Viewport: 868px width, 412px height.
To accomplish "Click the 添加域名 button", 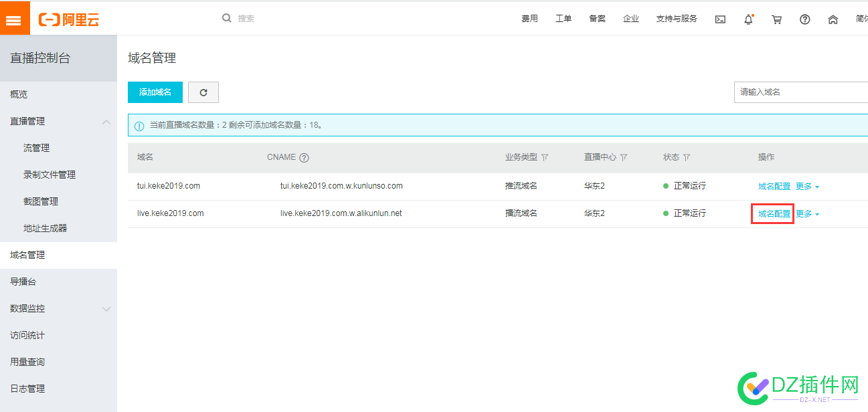I will click(x=155, y=92).
